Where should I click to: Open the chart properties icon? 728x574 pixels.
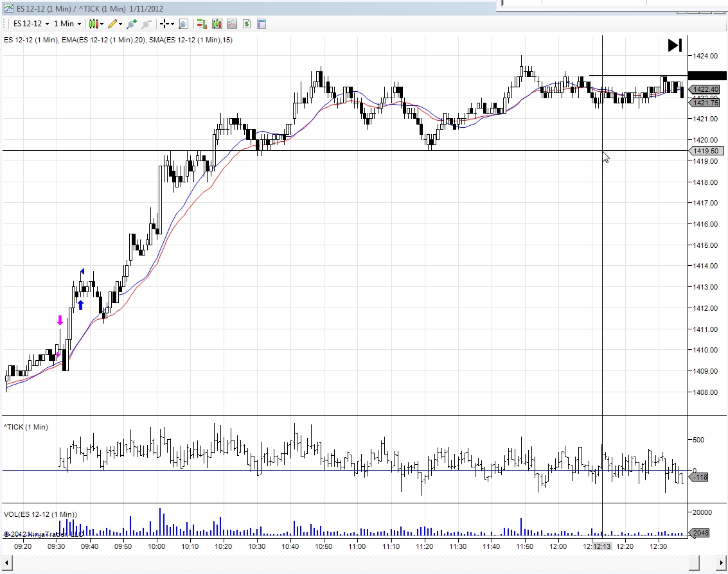pos(262,24)
